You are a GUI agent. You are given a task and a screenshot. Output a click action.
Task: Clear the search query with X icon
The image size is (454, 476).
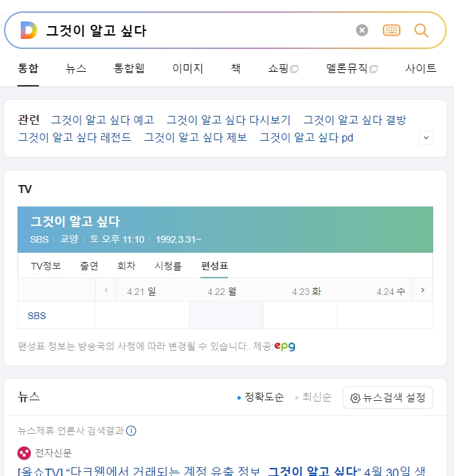(x=362, y=30)
